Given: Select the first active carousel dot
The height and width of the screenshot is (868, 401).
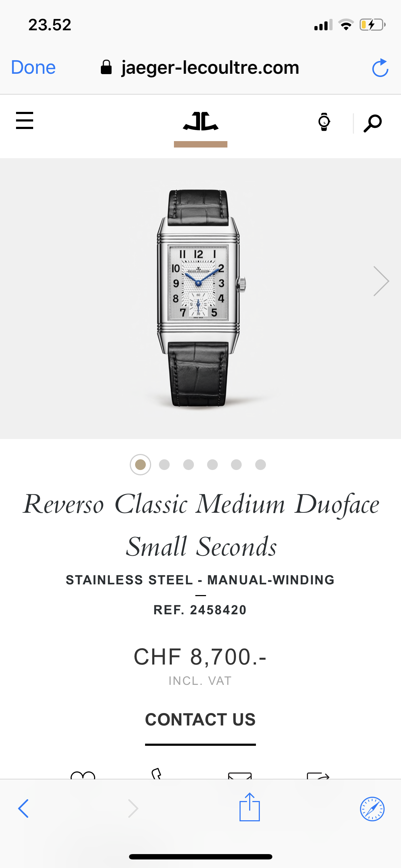Looking at the screenshot, I should pyautogui.click(x=140, y=465).
